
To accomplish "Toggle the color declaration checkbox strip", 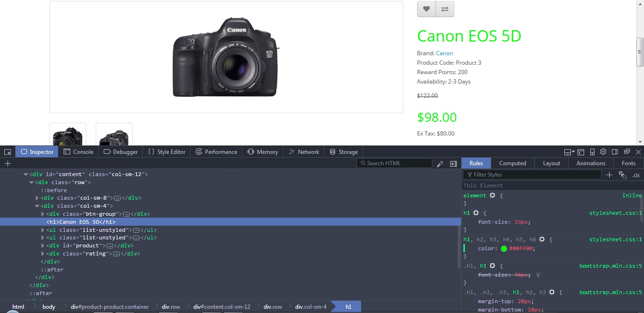I will (x=464, y=248).
